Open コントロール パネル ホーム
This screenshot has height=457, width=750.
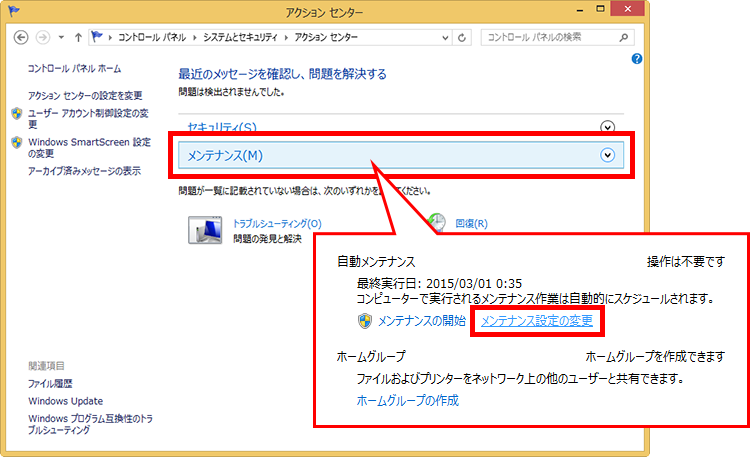point(74,68)
